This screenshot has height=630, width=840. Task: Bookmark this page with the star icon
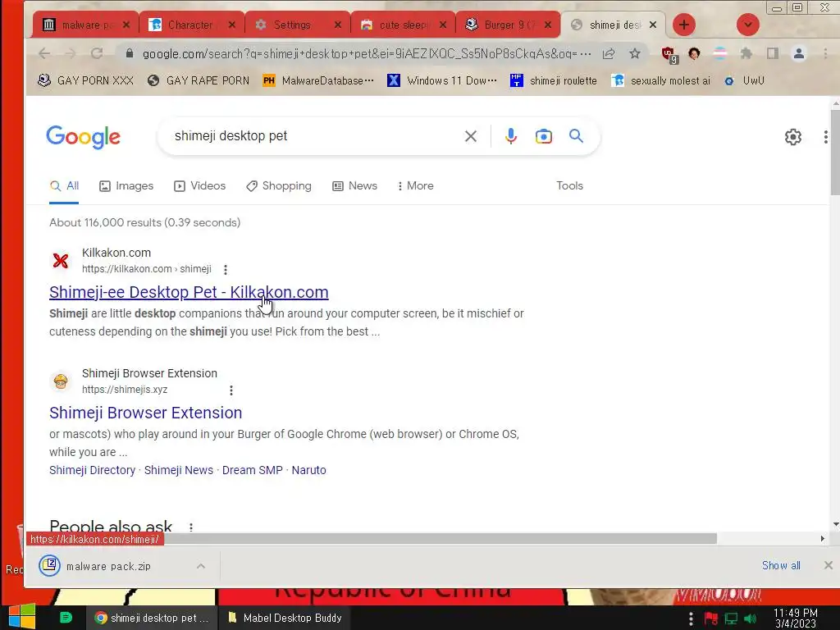(x=635, y=53)
